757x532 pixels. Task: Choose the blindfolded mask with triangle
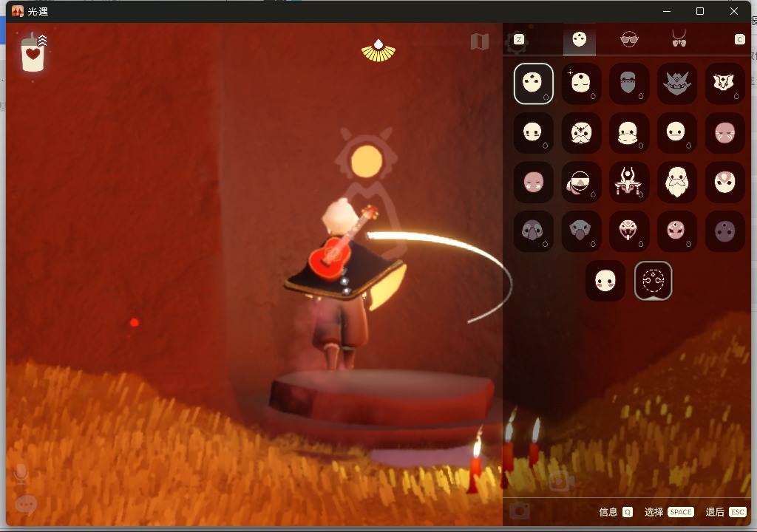581,182
